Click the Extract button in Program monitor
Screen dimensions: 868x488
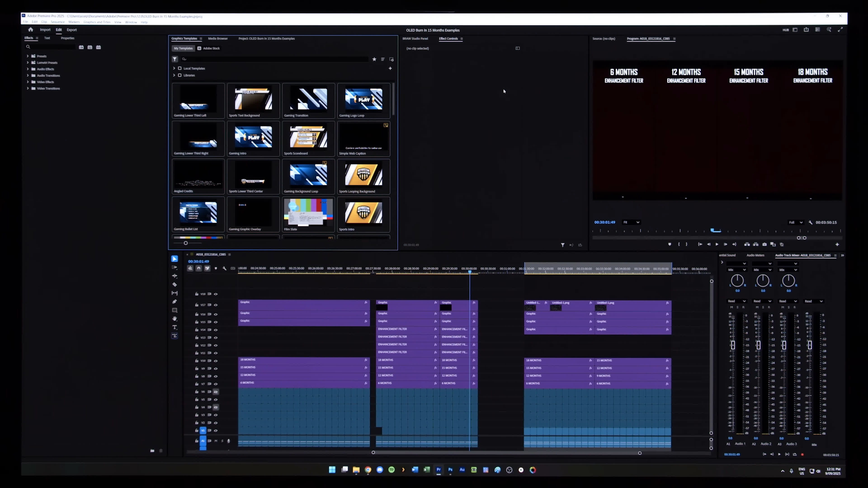[756, 244]
